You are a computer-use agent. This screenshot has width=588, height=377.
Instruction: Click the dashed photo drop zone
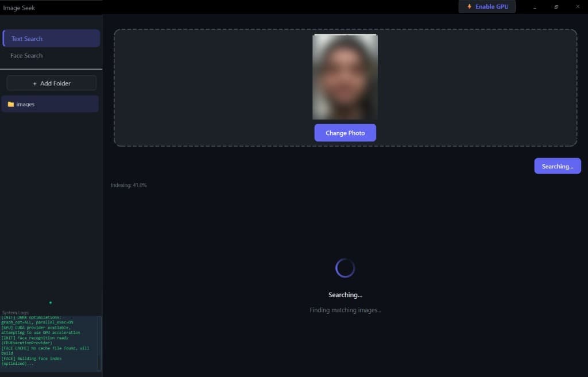201,86
